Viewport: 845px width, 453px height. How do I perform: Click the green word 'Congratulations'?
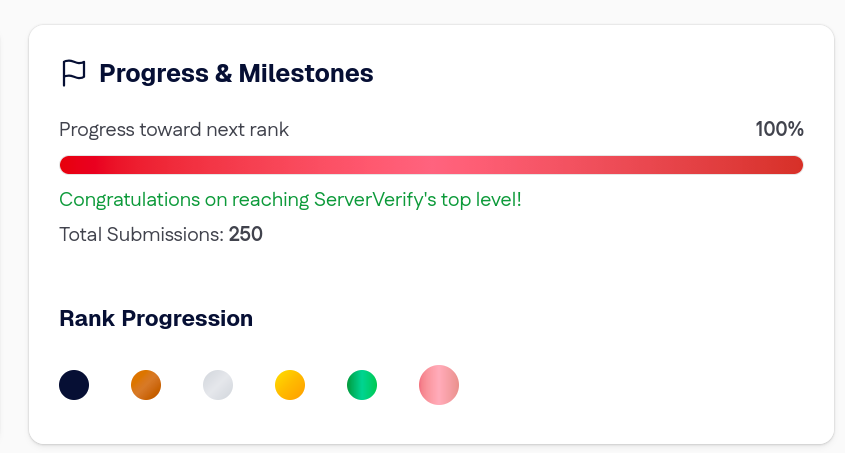click(x=130, y=200)
